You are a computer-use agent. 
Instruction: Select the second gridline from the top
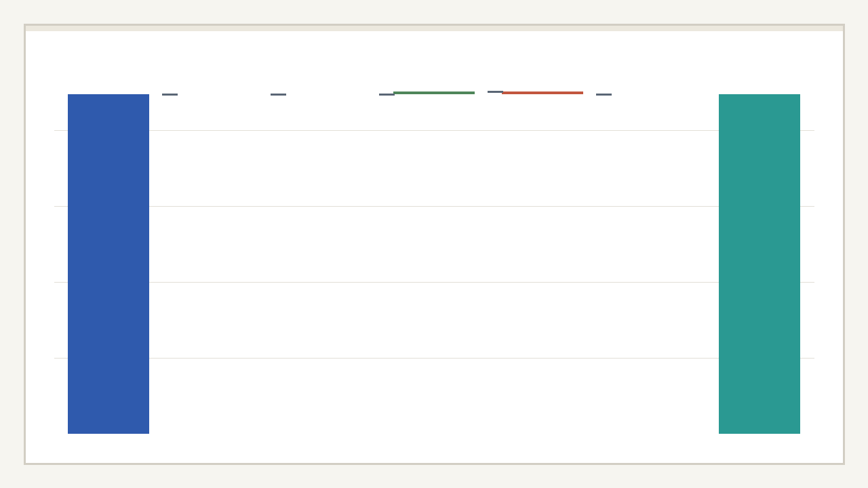coord(434,206)
